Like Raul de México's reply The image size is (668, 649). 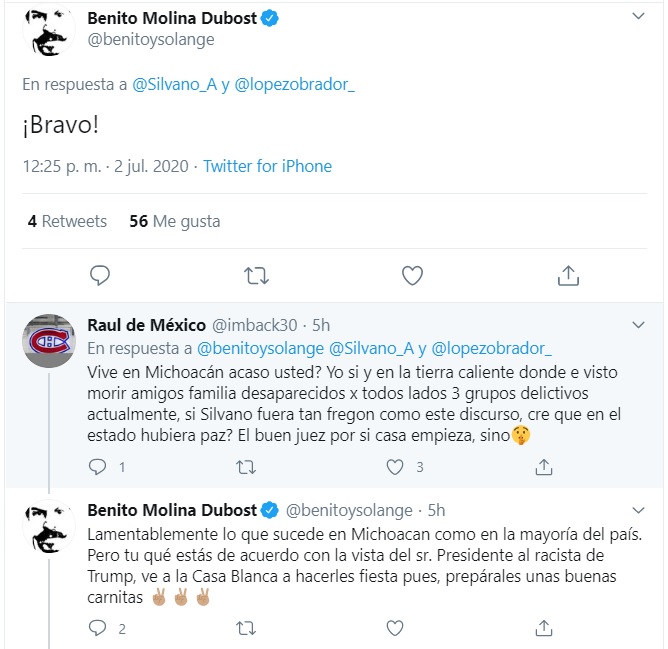click(x=395, y=467)
